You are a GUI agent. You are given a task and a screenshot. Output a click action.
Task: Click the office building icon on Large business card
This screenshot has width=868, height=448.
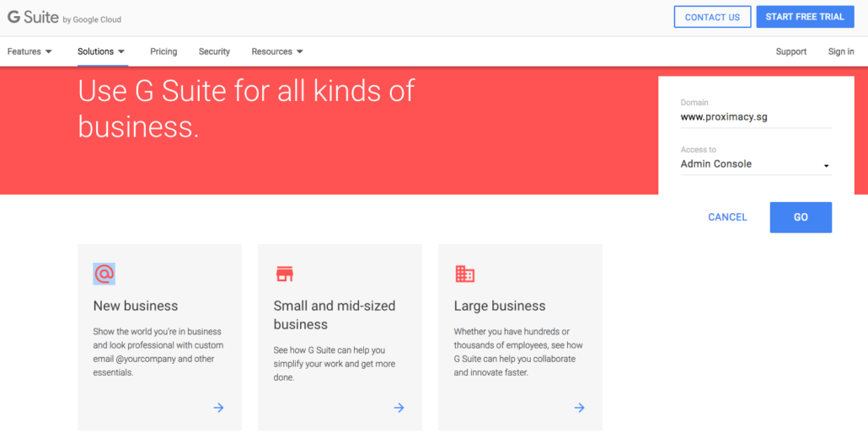(465, 274)
